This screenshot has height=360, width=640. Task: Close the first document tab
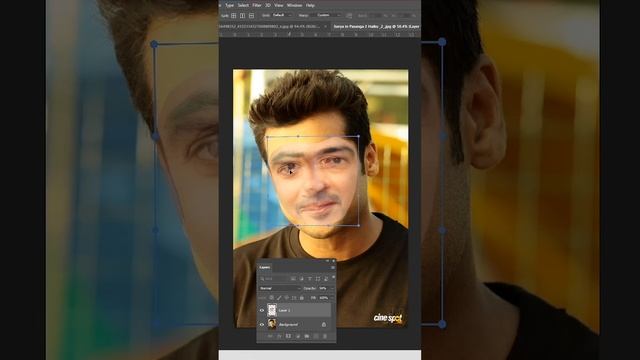point(326,27)
